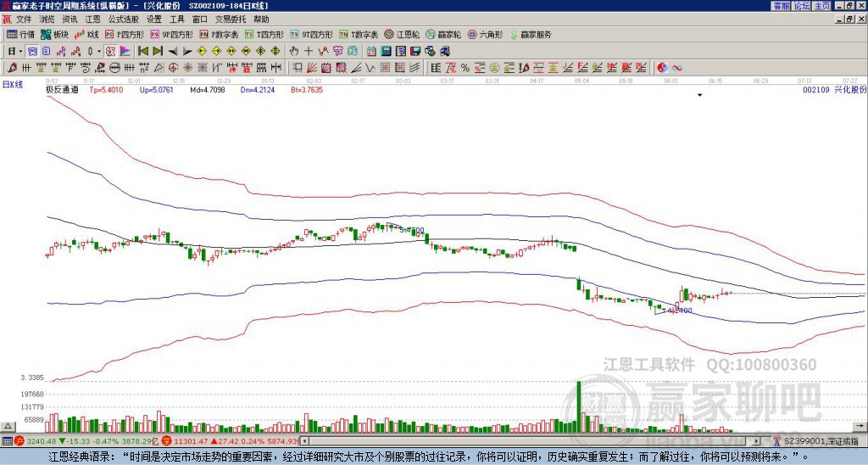The width and height of the screenshot is (868, 465).
Task: Click the hand pan tool icon
Action: tap(294, 52)
